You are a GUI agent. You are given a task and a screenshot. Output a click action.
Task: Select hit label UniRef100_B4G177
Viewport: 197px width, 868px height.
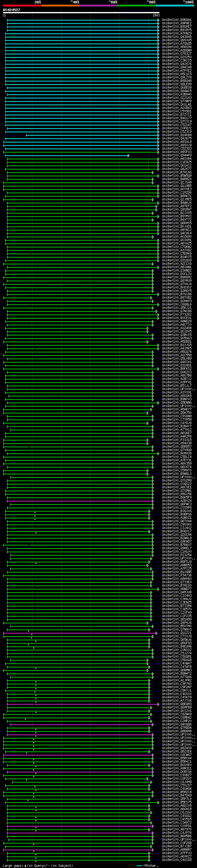point(177,118)
